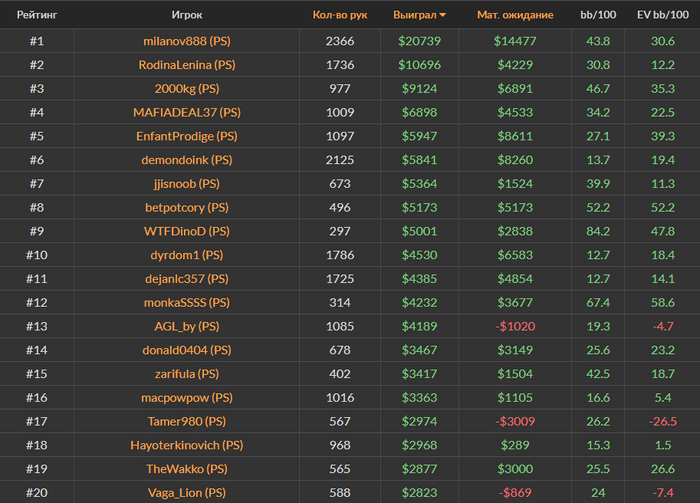Image resolution: width=700 pixels, height=503 pixels.
Task: Sort by Мат. ожидание column header
Action: pyautogui.click(x=515, y=15)
